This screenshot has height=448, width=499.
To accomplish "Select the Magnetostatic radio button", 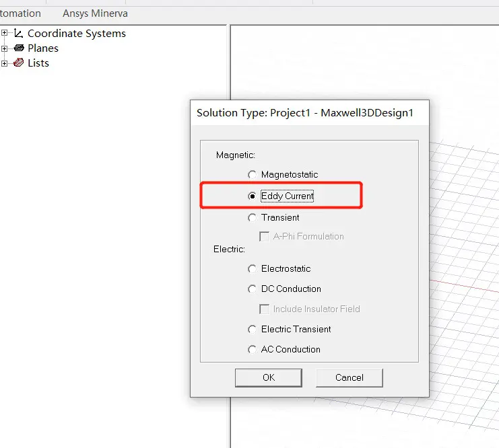I will pos(252,174).
